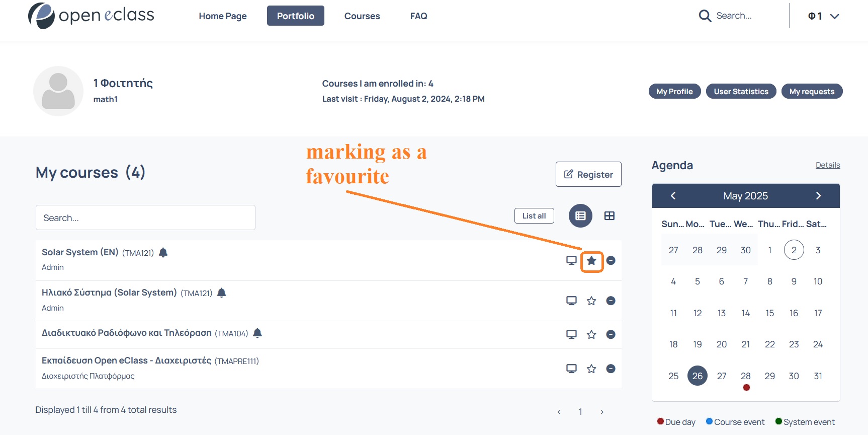Go to previous month in Agenda calendar

673,196
